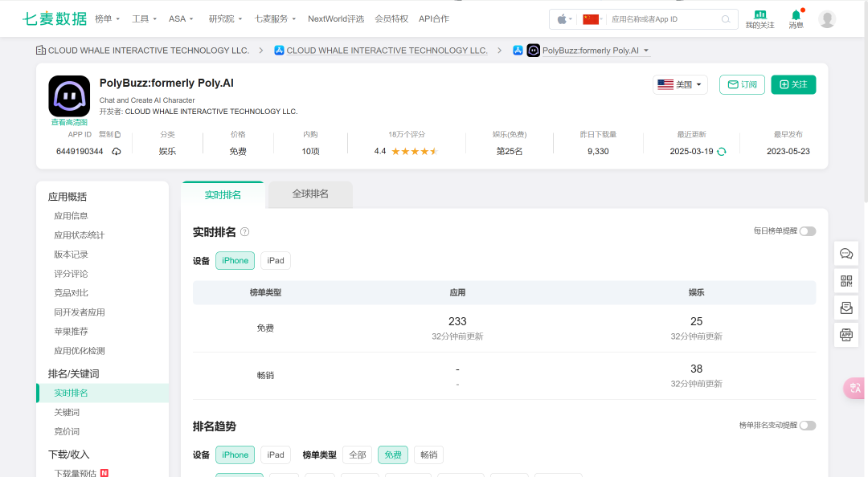Open 竞品对比 in the sidebar
This screenshot has height=477, width=868.
[x=71, y=293]
